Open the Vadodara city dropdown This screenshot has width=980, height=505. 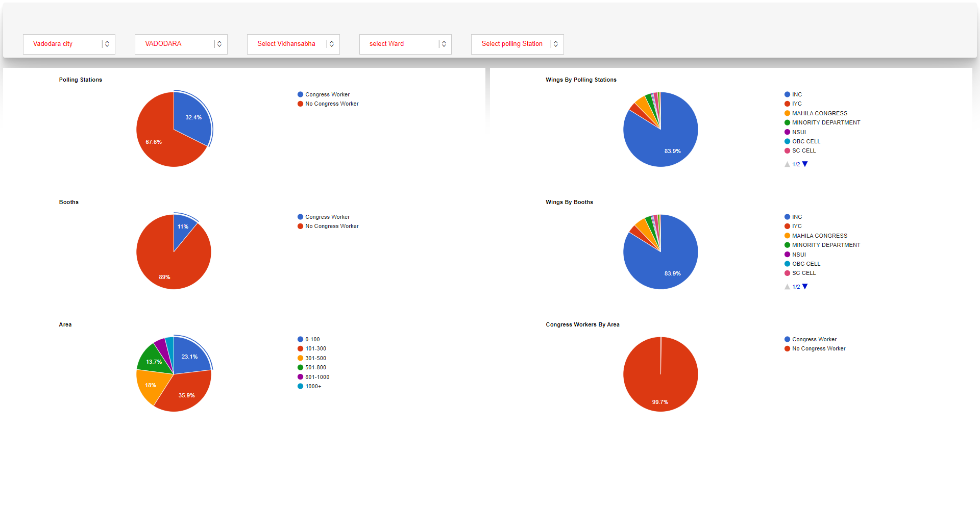click(x=69, y=44)
